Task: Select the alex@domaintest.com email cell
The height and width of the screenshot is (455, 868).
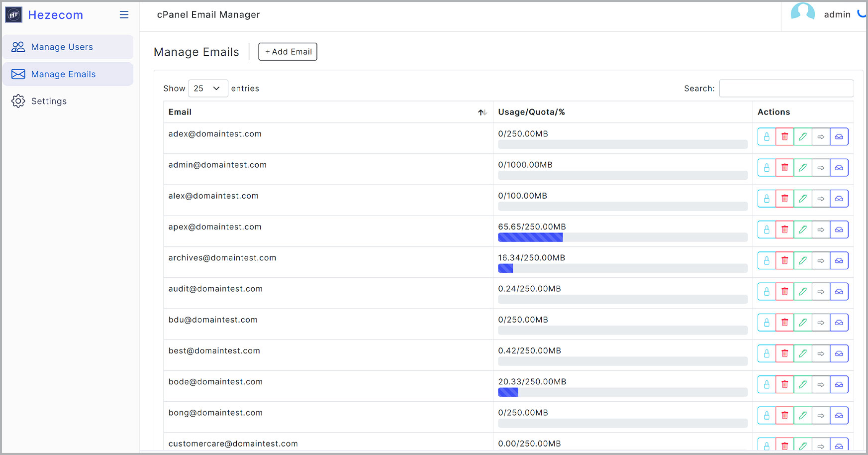Action: click(x=328, y=200)
